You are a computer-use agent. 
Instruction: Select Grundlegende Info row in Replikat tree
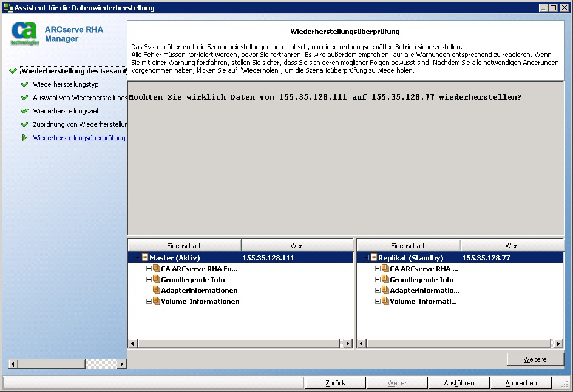coord(421,280)
